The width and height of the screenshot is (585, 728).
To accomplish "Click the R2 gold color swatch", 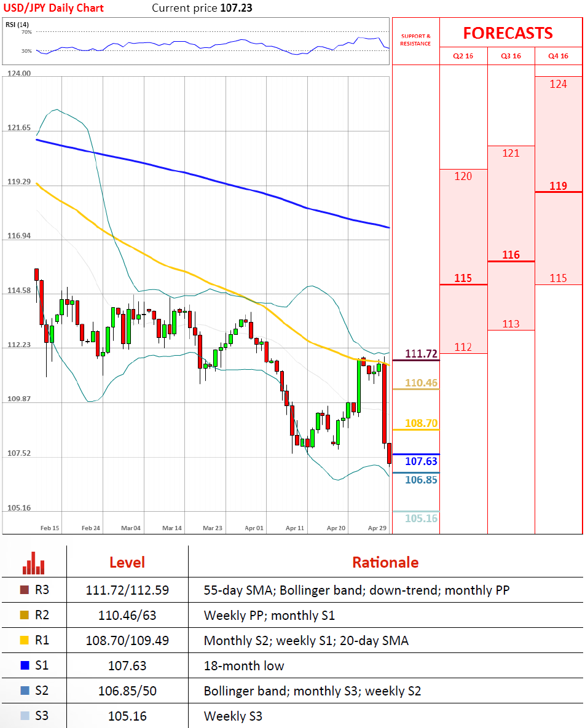I will click(x=25, y=615).
